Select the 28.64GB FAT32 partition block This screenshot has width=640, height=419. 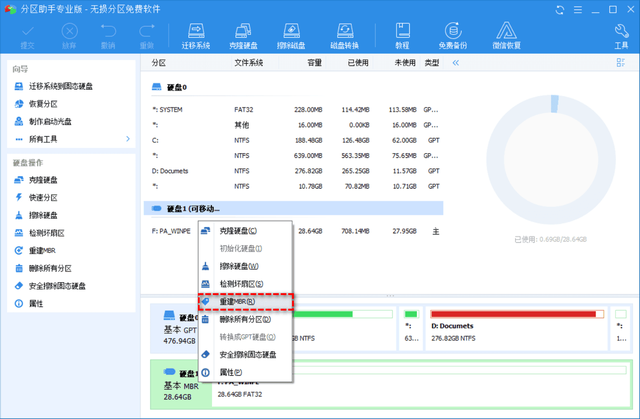pyautogui.click(x=422, y=384)
